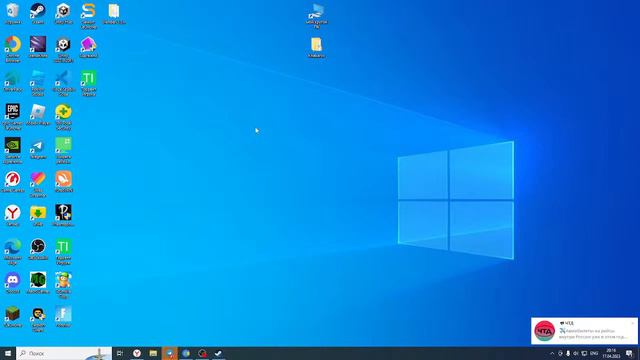The height and width of the screenshot is (360, 640).
Task: Expand the hidden system tray icons
Action: click(x=552, y=353)
